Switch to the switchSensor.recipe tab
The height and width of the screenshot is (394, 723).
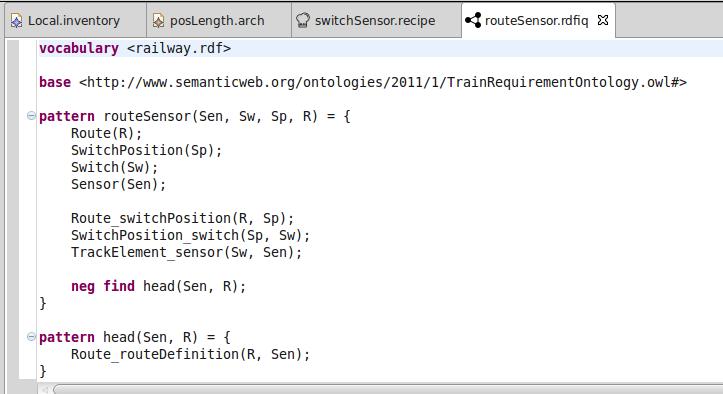point(375,21)
